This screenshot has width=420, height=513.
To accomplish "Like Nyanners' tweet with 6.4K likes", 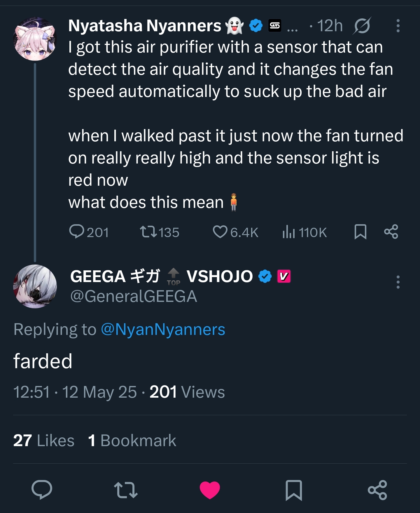I will [x=220, y=232].
